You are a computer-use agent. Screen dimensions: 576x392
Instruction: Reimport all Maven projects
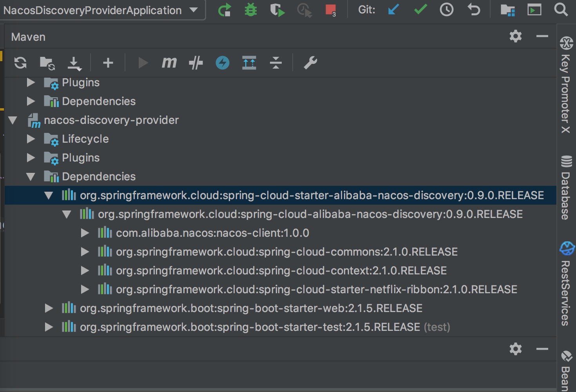[x=20, y=63]
